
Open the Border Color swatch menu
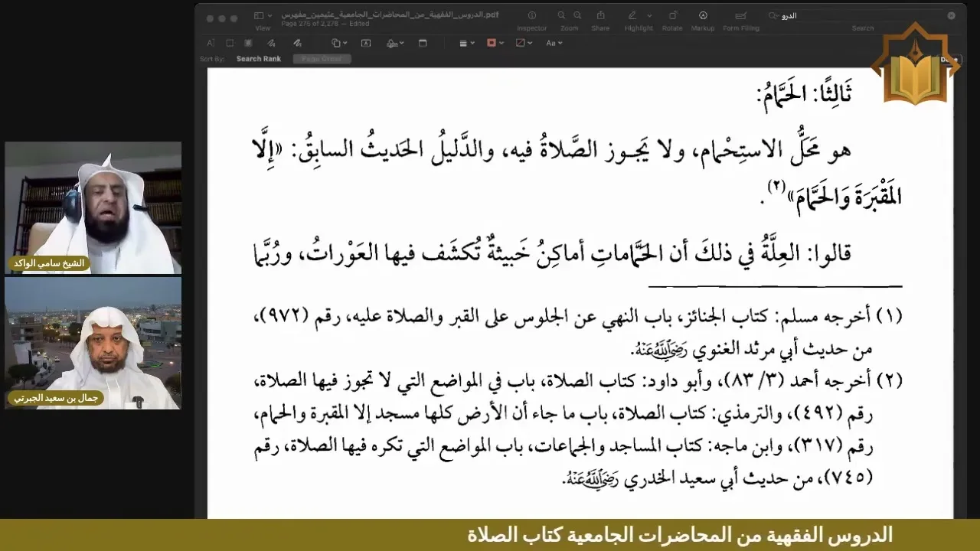(495, 44)
